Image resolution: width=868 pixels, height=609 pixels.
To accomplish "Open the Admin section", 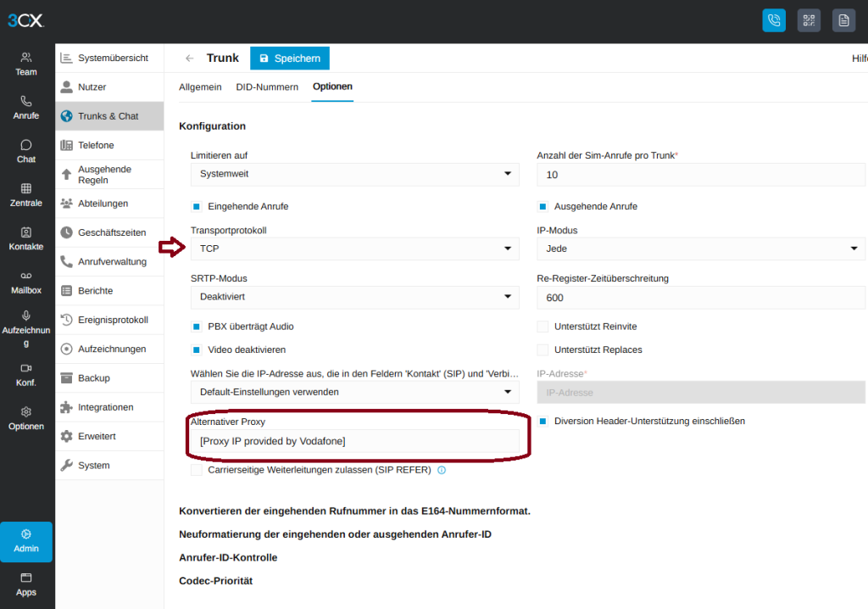I will click(26, 541).
